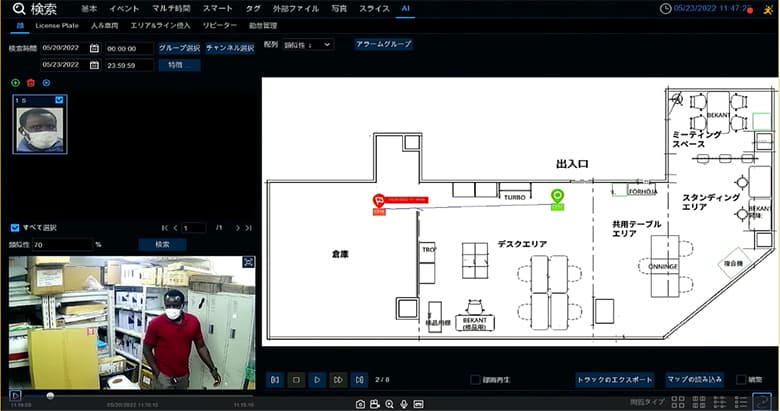Select first grid layout view icon
Viewport: 780px width, 411px height.
coord(678,402)
